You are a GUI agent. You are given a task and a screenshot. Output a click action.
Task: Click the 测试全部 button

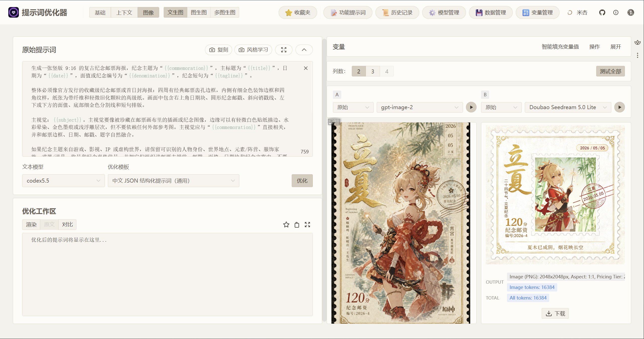610,71
